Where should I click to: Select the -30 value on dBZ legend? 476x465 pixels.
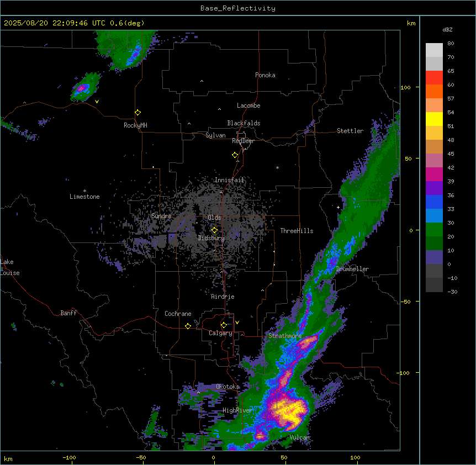(x=452, y=292)
